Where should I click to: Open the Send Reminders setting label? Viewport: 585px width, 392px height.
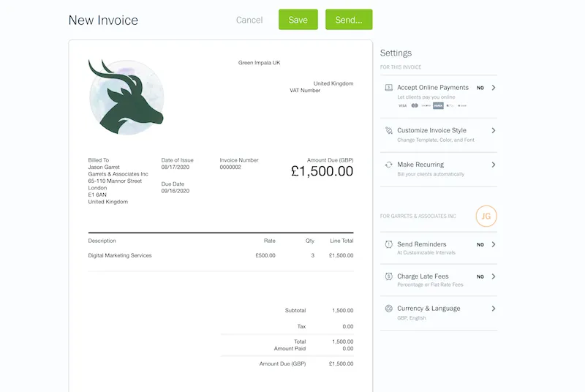point(421,244)
